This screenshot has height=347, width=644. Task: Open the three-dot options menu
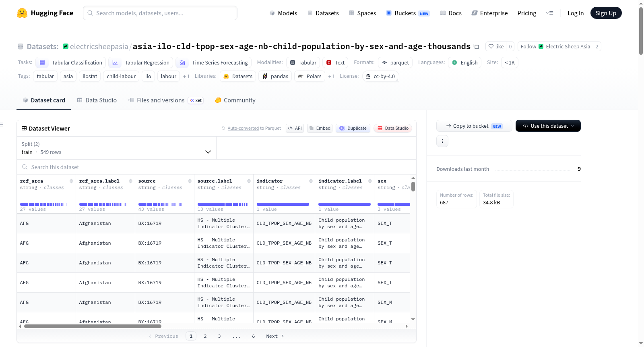[x=442, y=141]
